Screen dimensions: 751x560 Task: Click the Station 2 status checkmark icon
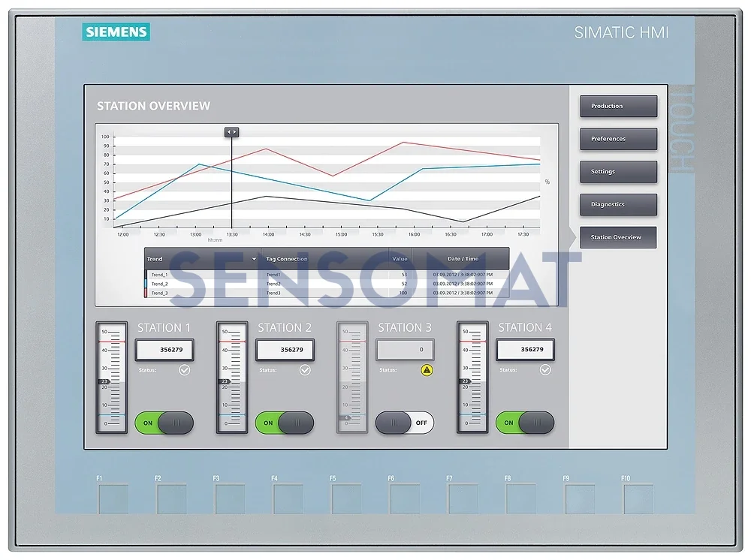tap(305, 370)
